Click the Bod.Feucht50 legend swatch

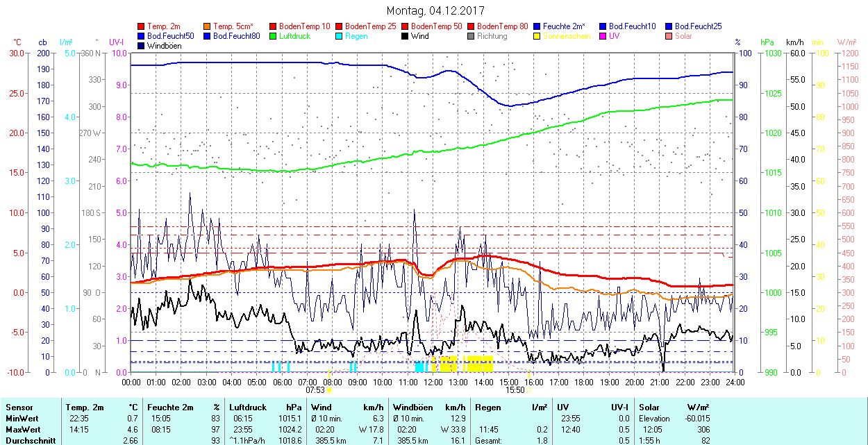[141, 36]
